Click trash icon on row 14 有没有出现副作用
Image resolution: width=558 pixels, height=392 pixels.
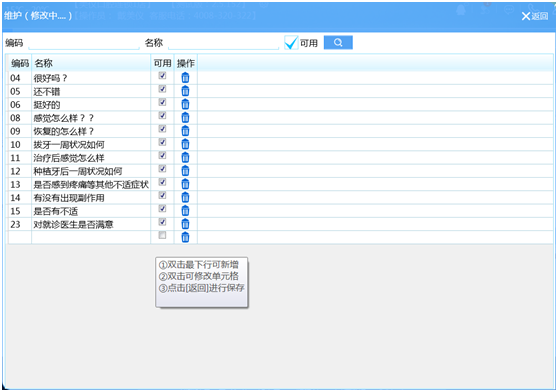tap(185, 197)
